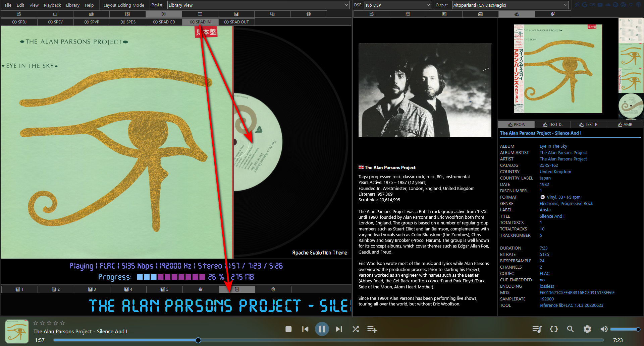Viewport: 644px width, 346px height.
Task: Click the film strip icon tab
Action: tap(200, 14)
